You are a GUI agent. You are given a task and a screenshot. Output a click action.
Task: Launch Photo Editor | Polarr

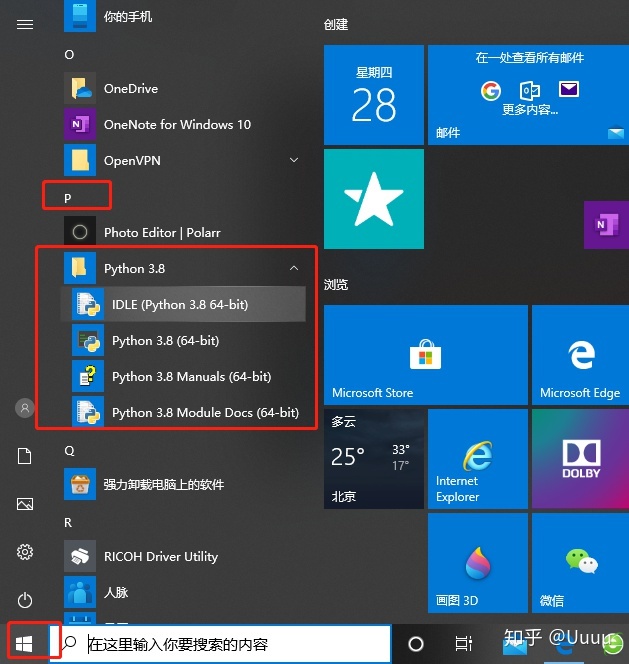pos(183,232)
